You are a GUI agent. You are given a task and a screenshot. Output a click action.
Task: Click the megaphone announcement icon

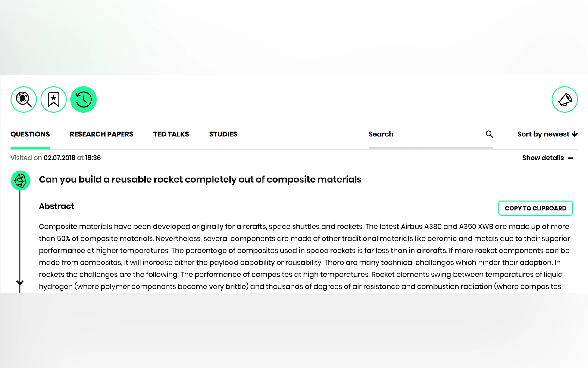(564, 99)
